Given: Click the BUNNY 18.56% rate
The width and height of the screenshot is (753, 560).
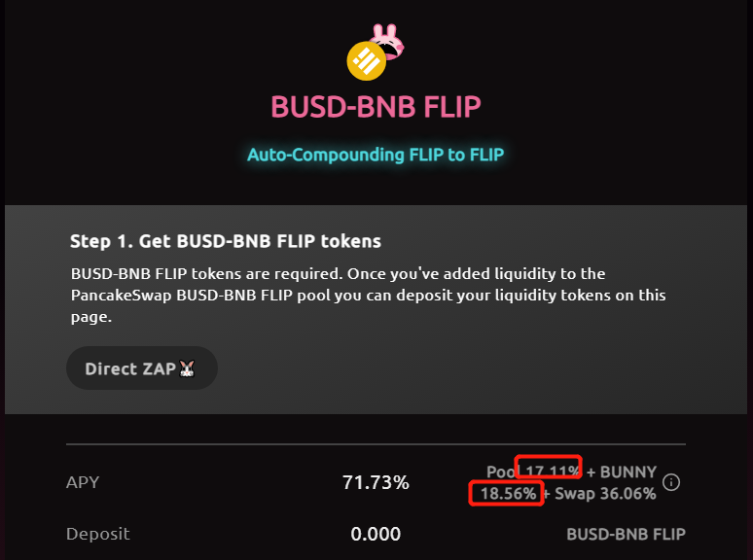Looking at the screenshot, I should click(508, 494).
